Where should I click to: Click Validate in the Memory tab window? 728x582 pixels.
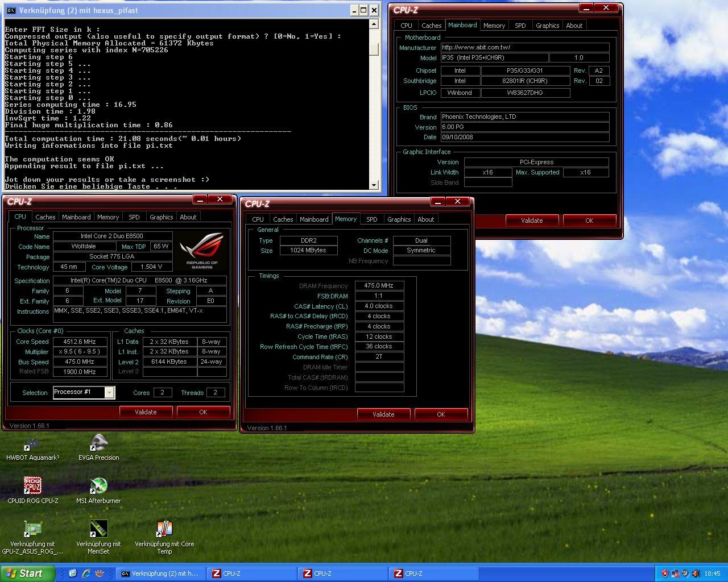[384, 414]
